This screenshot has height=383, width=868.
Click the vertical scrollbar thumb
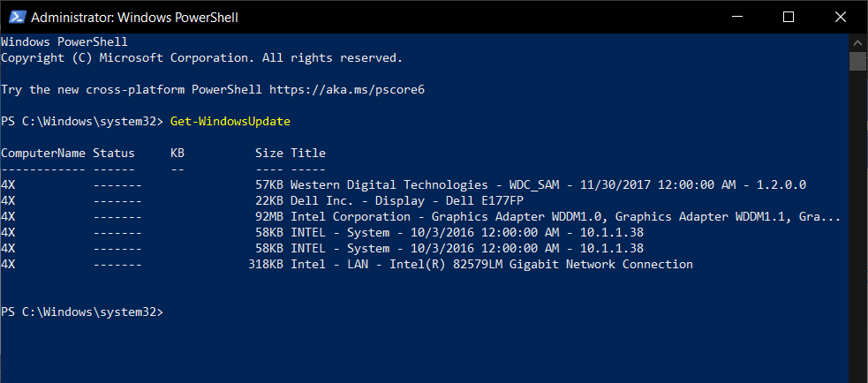pyautogui.click(x=857, y=60)
